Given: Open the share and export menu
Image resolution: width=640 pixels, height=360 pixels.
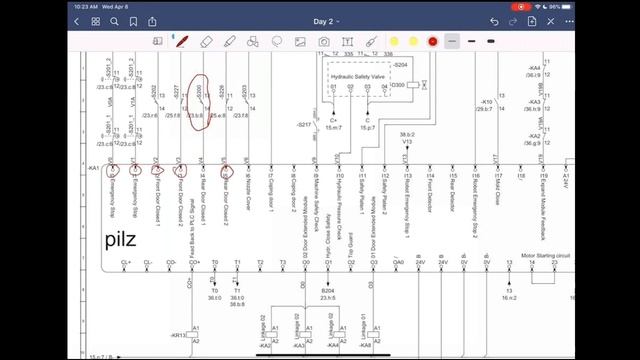Looking at the screenshot, I should point(152,21).
